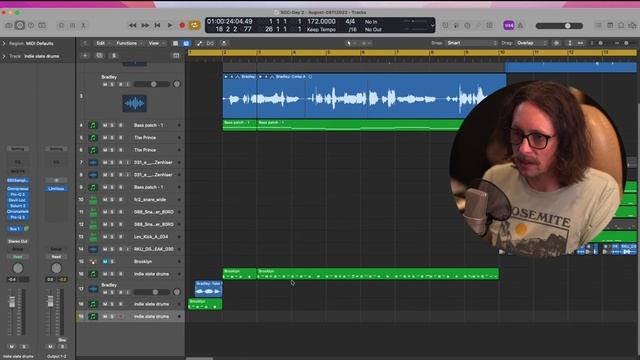The width and height of the screenshot is (640, 360).
Task: Click the Bnc bounce button
Action: [x=62, y=340]
